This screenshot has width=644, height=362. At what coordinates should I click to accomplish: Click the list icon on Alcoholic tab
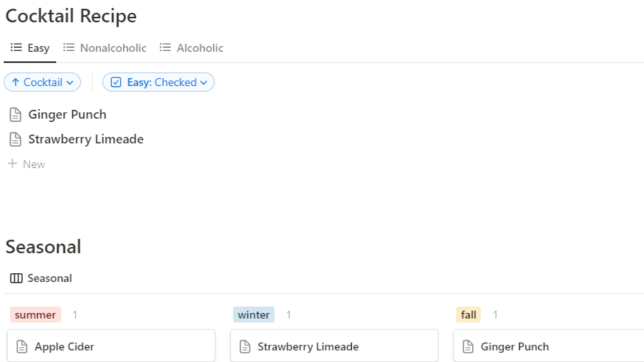[x=165, y=48]
